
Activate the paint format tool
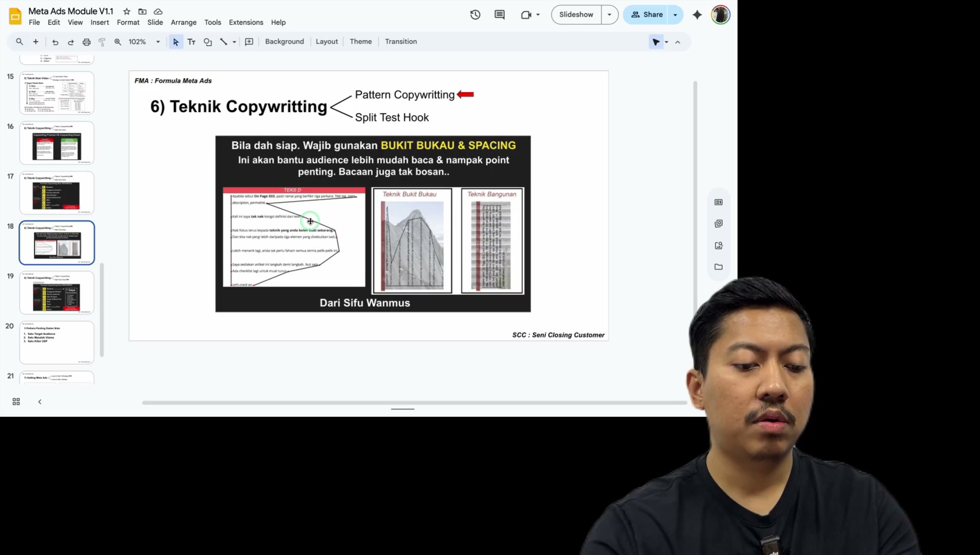click(102, 42)
